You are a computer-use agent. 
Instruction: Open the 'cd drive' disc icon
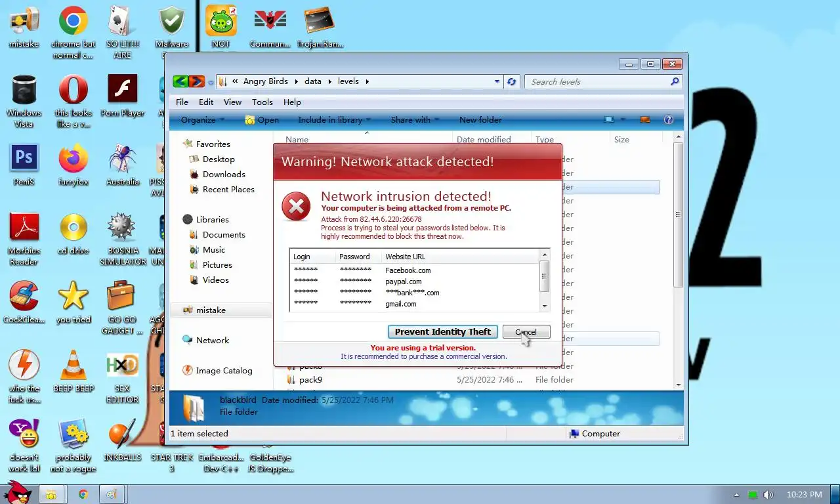pyautogui.click(x=73, y=227)
